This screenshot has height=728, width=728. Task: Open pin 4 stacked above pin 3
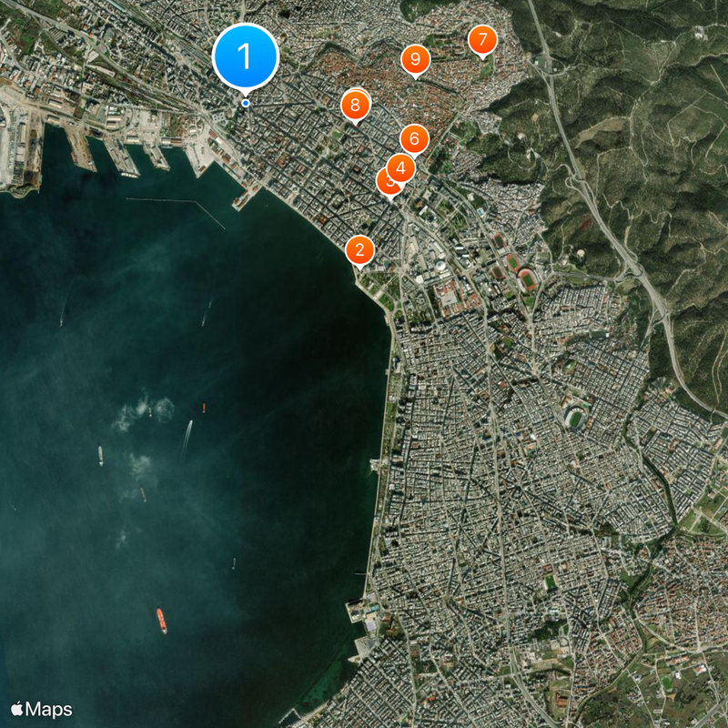400,167
